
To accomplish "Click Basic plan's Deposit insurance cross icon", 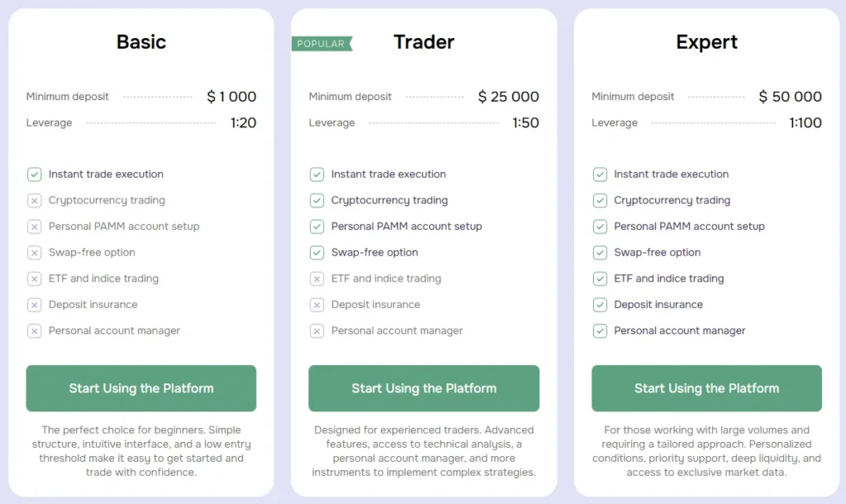I will [x=34, y=305].
